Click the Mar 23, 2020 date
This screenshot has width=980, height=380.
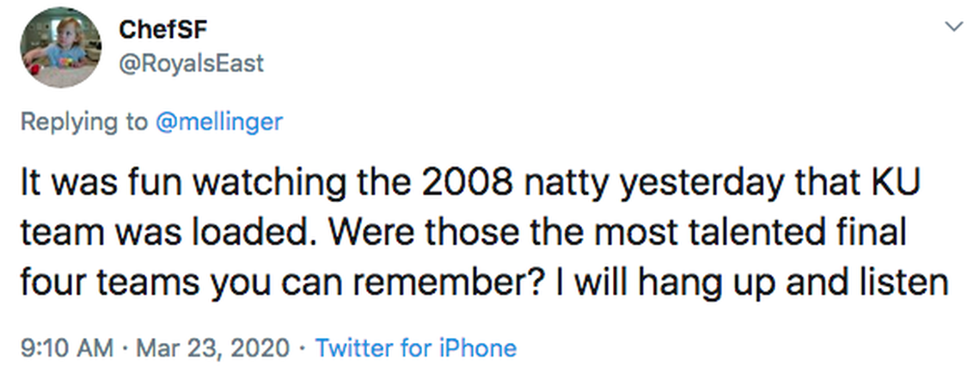(x=190, y=348)
